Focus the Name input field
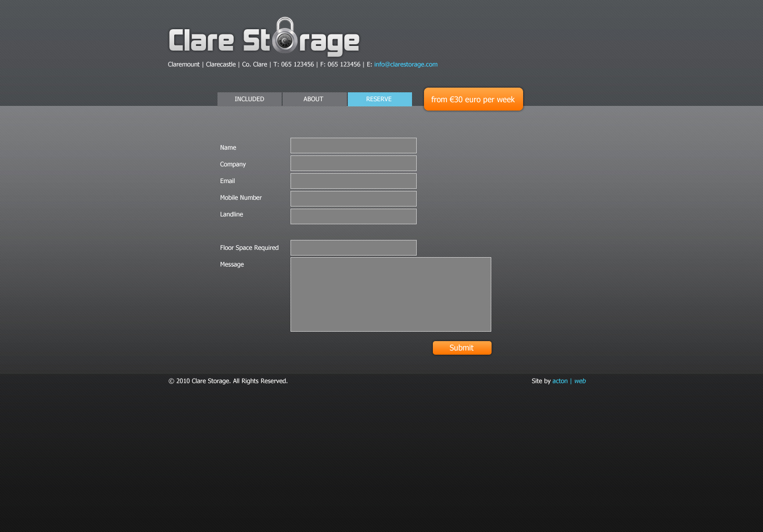Image resolution: width=763 pixels, height=532 pixels. click(353, 146)
